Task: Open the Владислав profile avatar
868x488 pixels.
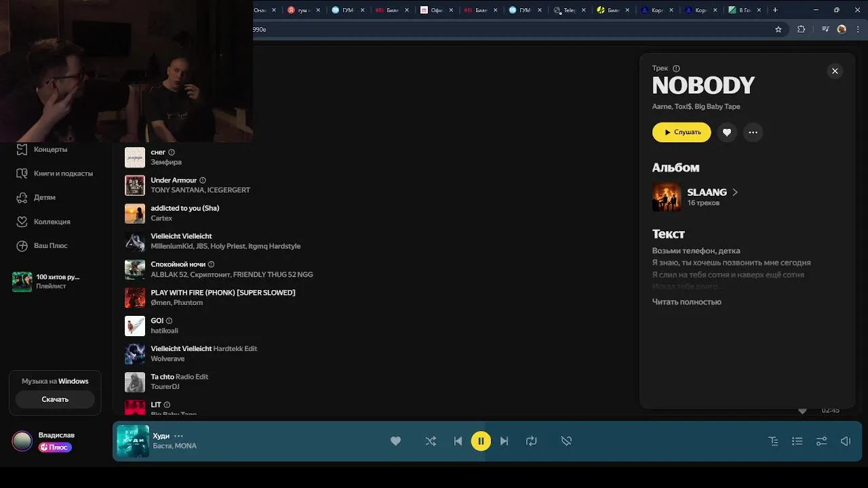Action: [x=22, y=441]
